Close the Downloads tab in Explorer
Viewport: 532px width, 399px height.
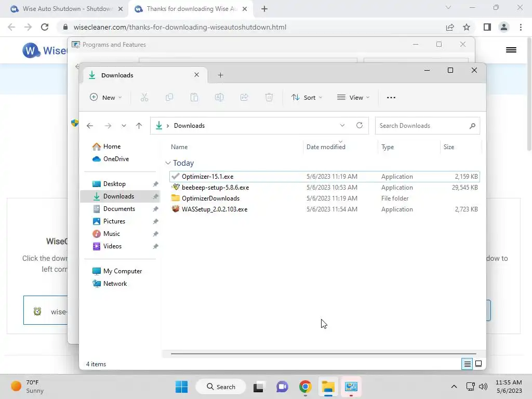click(196, 75)
